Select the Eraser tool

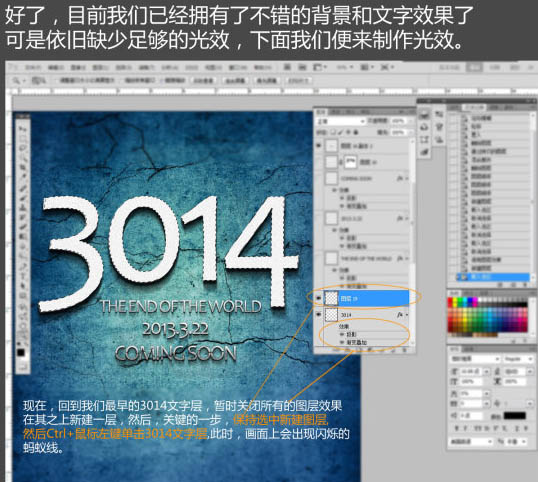(23, 227)
